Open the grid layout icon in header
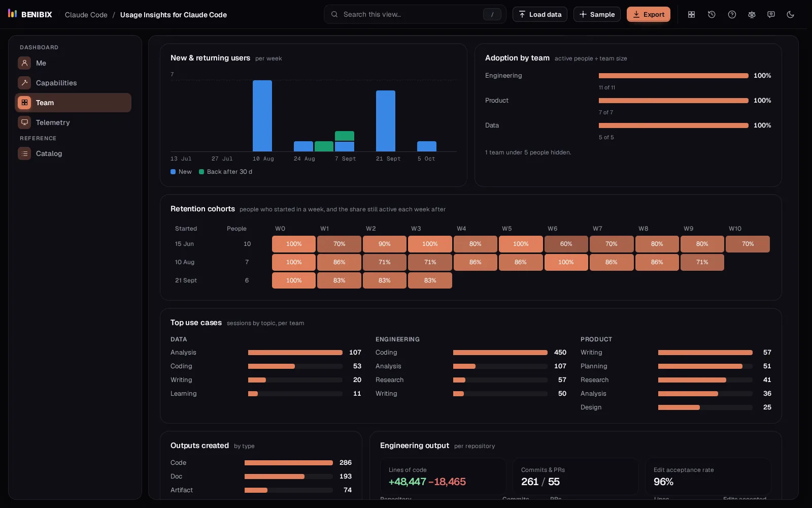The width and height of the screenshot is (812, 508). point(691,14)
